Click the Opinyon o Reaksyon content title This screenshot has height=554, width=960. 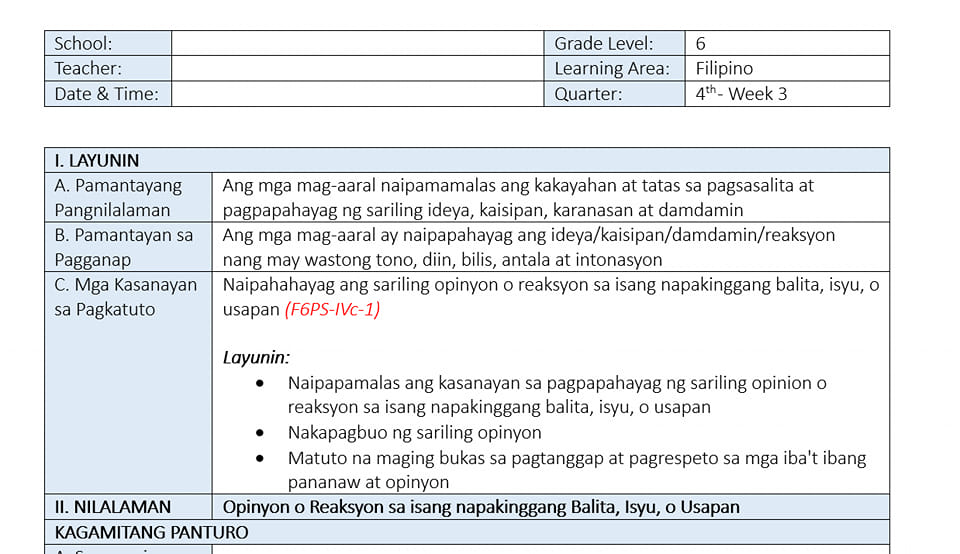pos(481,507)
